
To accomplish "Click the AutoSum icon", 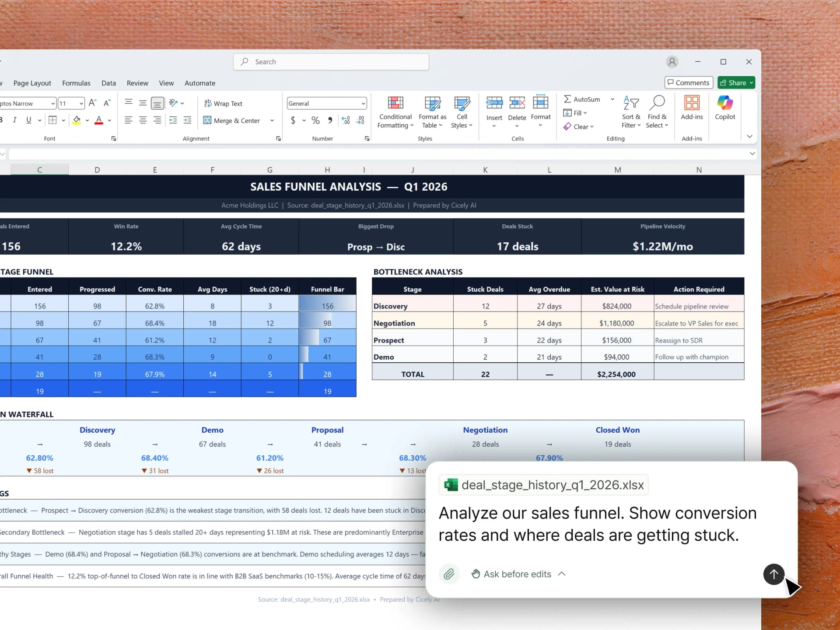I will click(567, 99).
